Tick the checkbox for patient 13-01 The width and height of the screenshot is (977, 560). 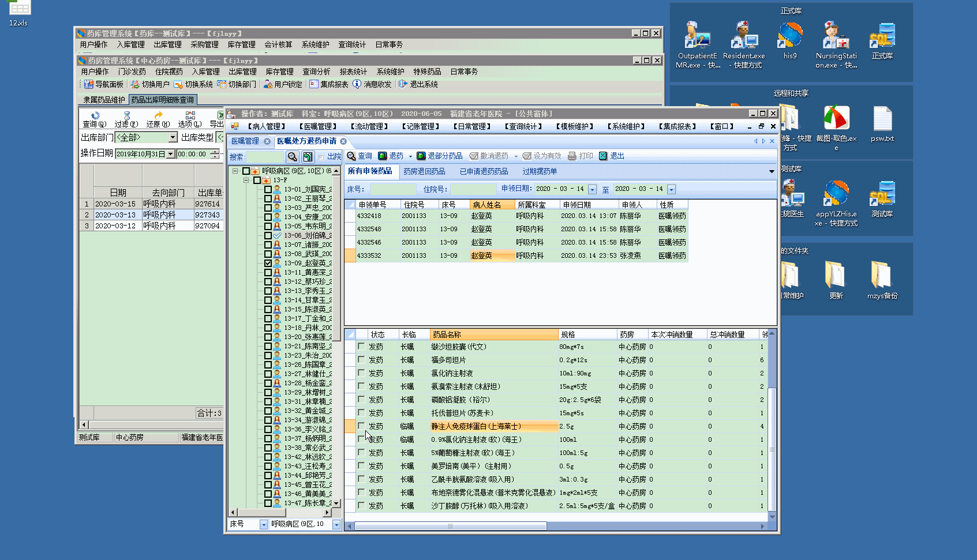[x=268, y=189]
